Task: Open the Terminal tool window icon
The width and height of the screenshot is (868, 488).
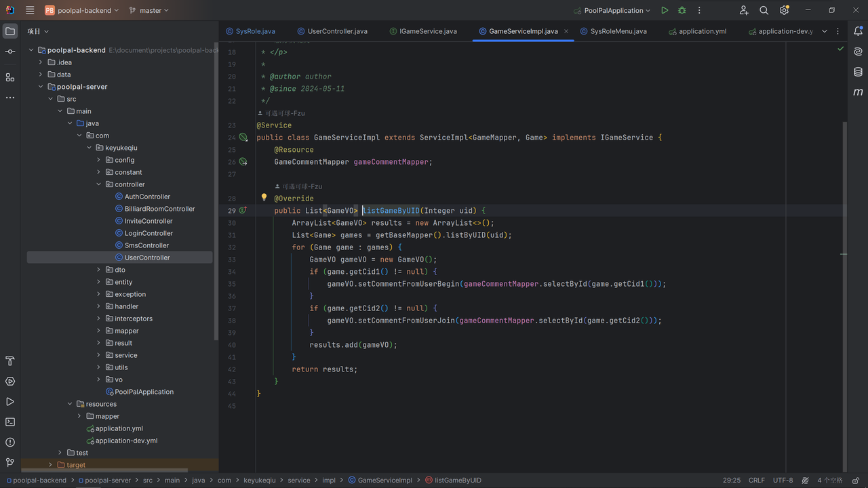Action: coord(10,422)
